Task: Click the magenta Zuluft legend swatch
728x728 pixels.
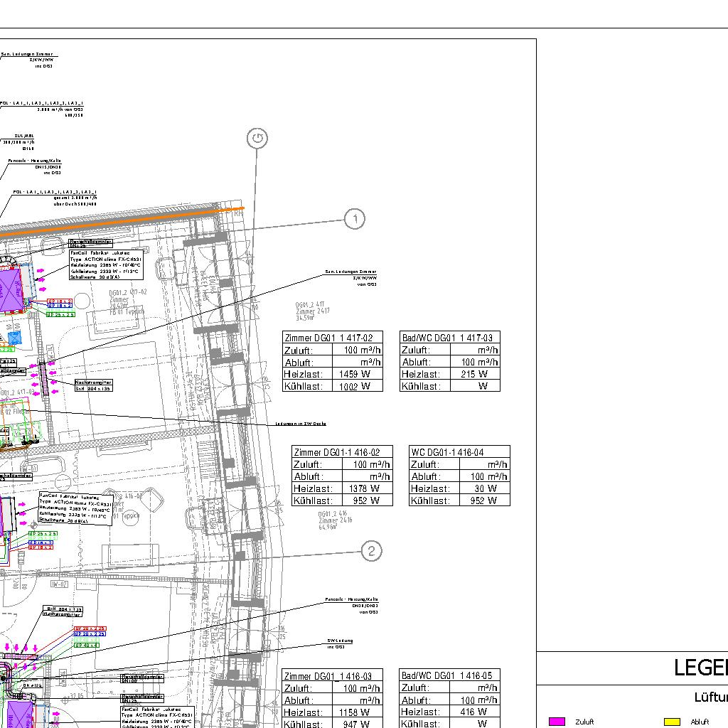Action: coord(557,722)
